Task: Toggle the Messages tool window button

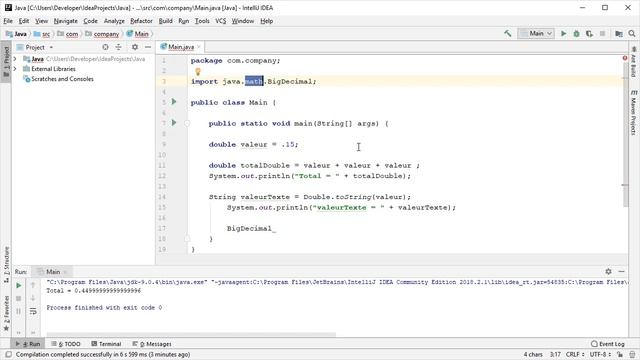Action: 152,344
